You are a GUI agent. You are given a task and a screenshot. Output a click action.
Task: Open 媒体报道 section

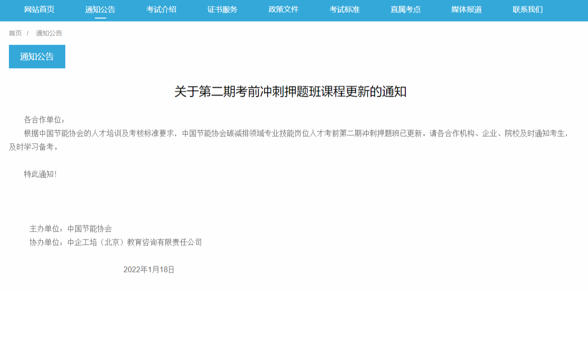pyautogui.click(x=467, y=9)
